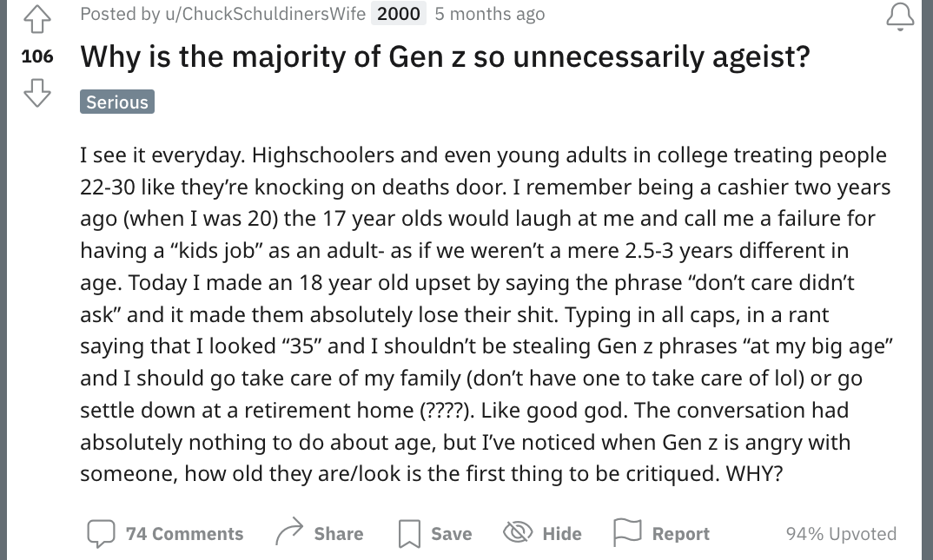Viewport: 933px width, 560px height.
Task: Select the curved arrow share icon
Action: pyautogui.click(x=290, y=531)
